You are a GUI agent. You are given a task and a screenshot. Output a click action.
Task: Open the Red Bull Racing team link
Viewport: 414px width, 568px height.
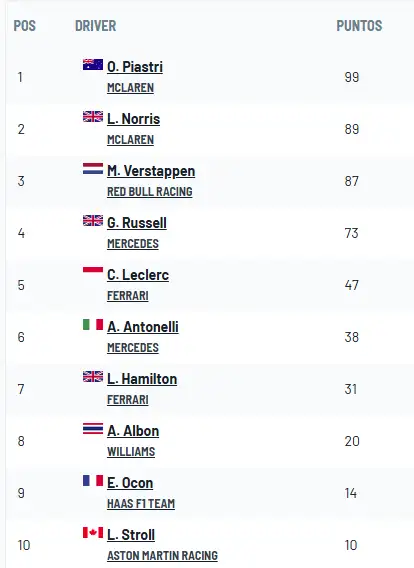[150, 192]
